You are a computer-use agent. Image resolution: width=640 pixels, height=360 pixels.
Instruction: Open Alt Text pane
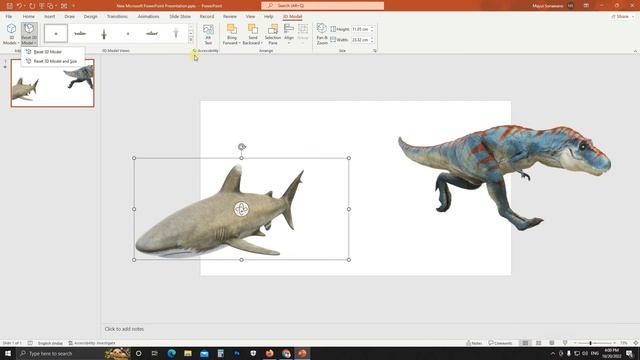click(208, 34)
